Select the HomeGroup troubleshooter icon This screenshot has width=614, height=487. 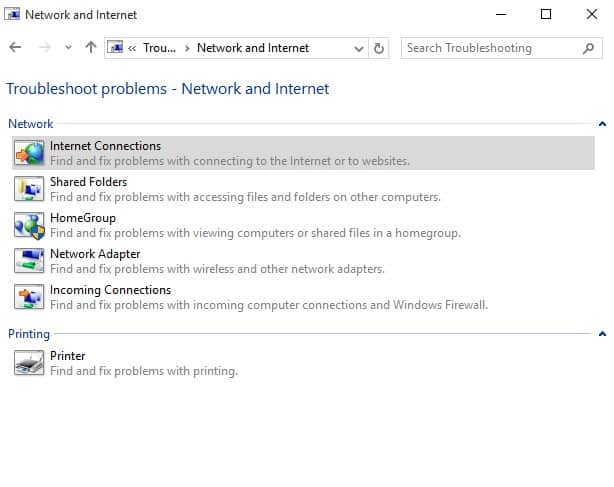pyautogui.click(x=29, y=225)
